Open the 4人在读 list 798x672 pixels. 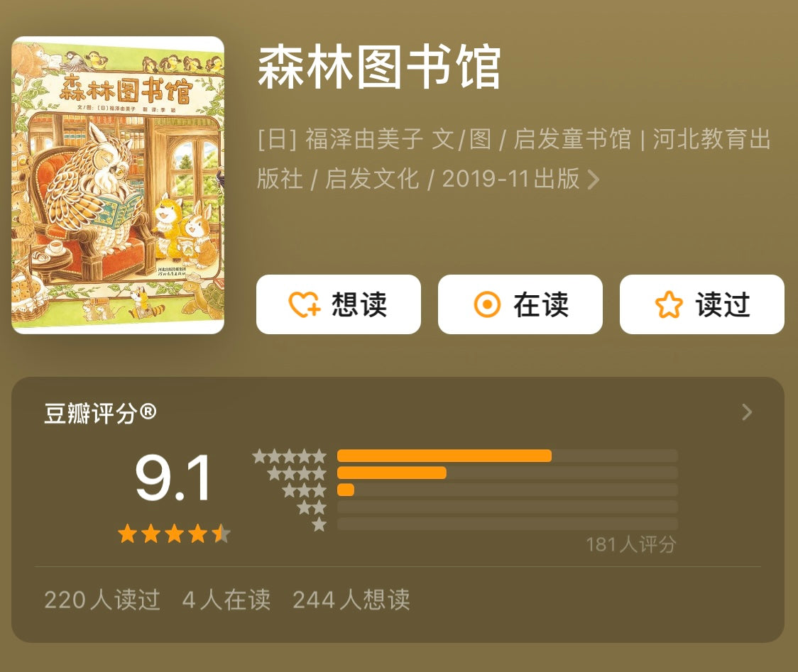point(226,600)
